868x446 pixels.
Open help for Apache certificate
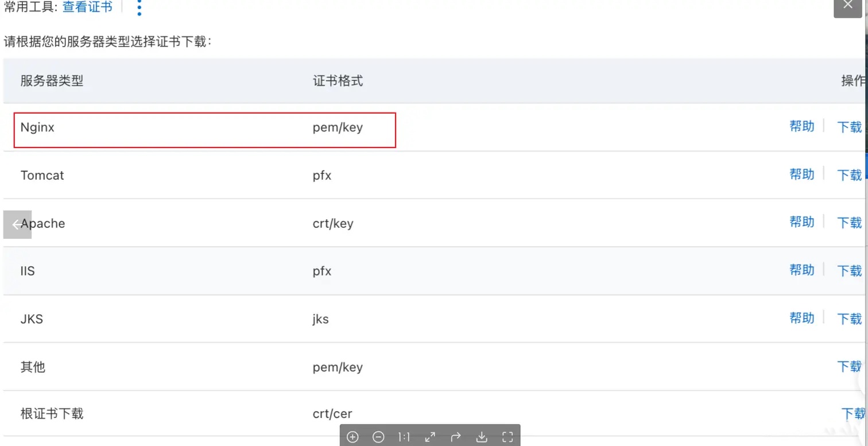801,222
